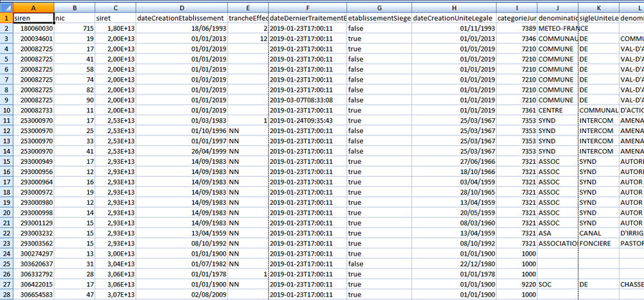Select the nic cell with value 715
Screen dimensions: 644x300
point(74,28)
